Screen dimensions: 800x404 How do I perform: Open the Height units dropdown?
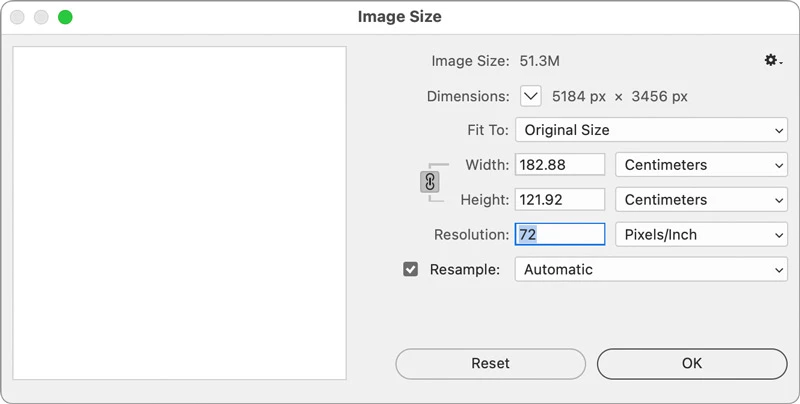click(701, 200)
